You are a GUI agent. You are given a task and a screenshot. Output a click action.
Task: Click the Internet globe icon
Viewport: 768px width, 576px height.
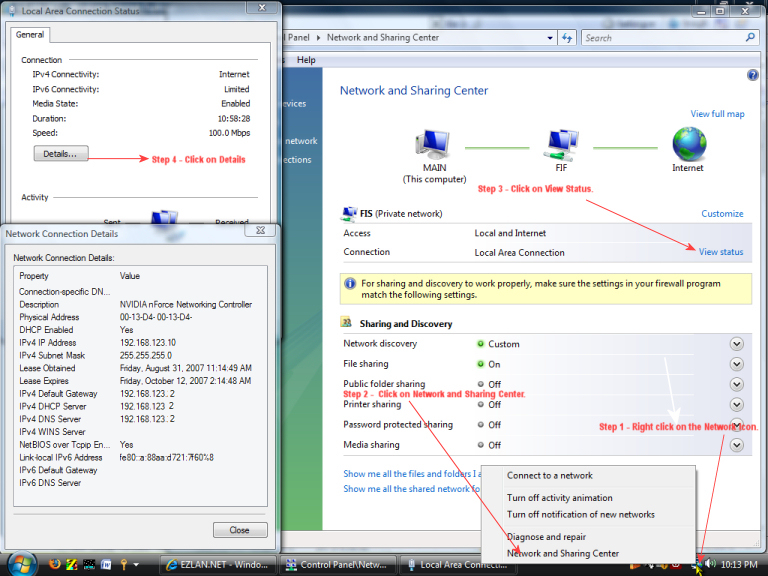pyautogui.click(x=688, y=145)
